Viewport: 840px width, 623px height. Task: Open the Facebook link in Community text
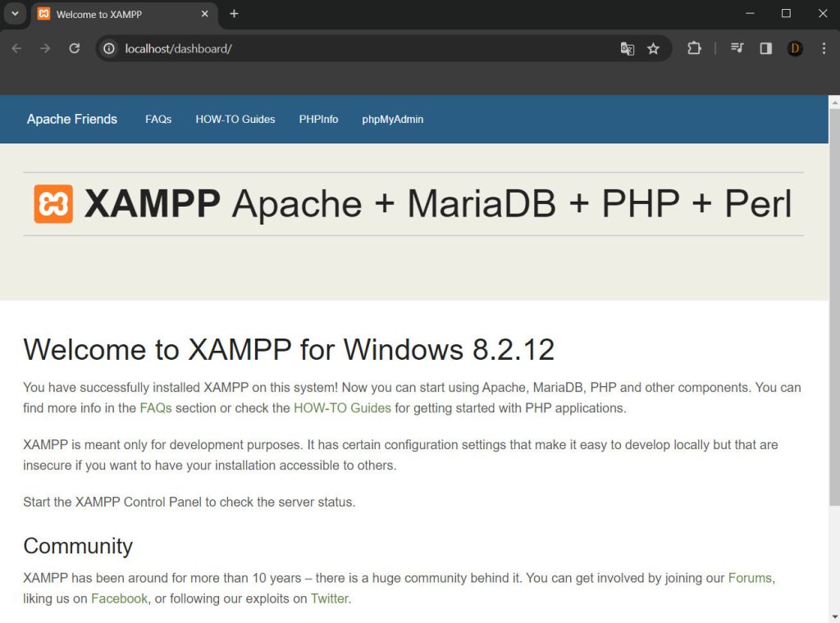pos(119,598)
